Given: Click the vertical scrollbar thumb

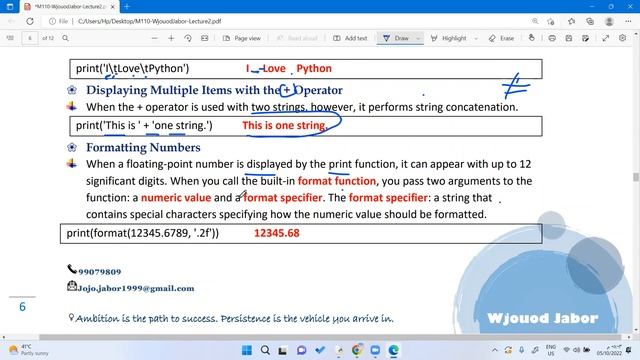Looking at the screenshot, I should coord(636,177).
